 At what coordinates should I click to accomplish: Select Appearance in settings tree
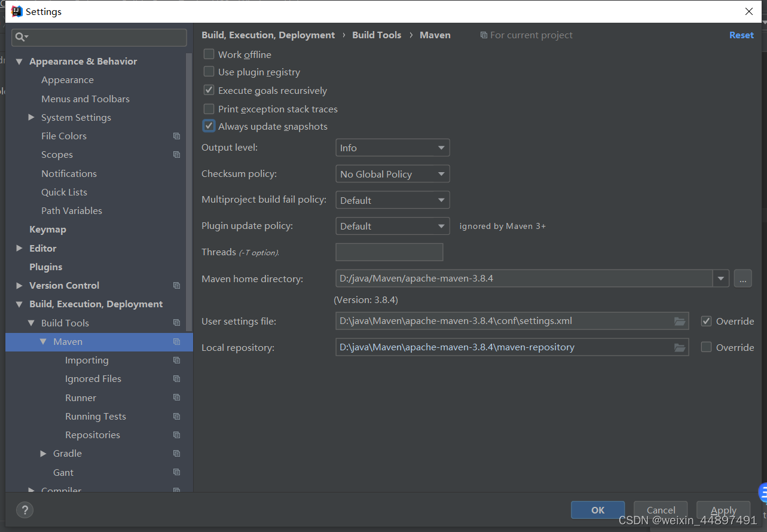68,80
